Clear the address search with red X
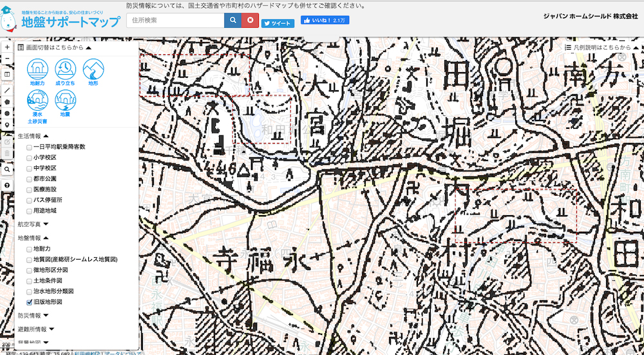Image resolution: width=644 pixels, height=355 pixels. pos(250,20)
